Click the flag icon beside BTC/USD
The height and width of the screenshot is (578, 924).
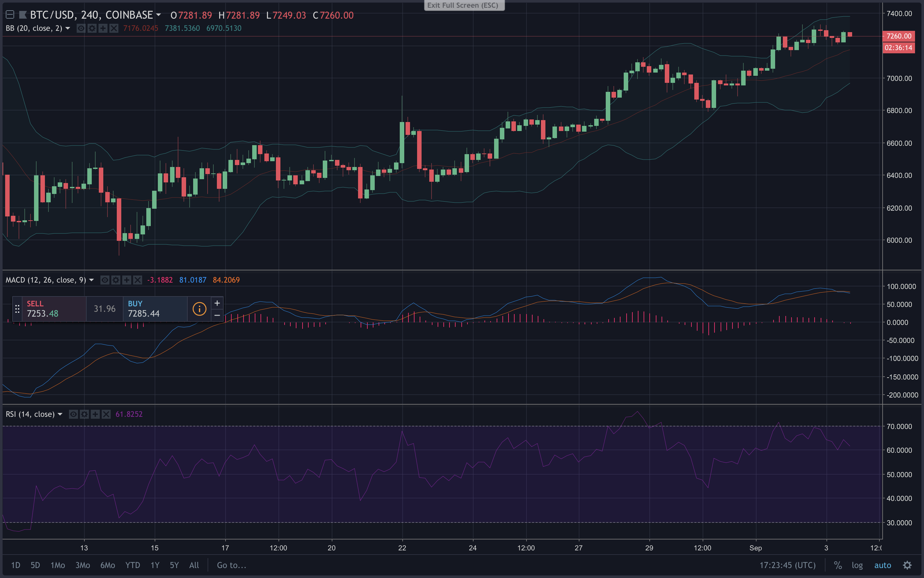click(23, 15)
